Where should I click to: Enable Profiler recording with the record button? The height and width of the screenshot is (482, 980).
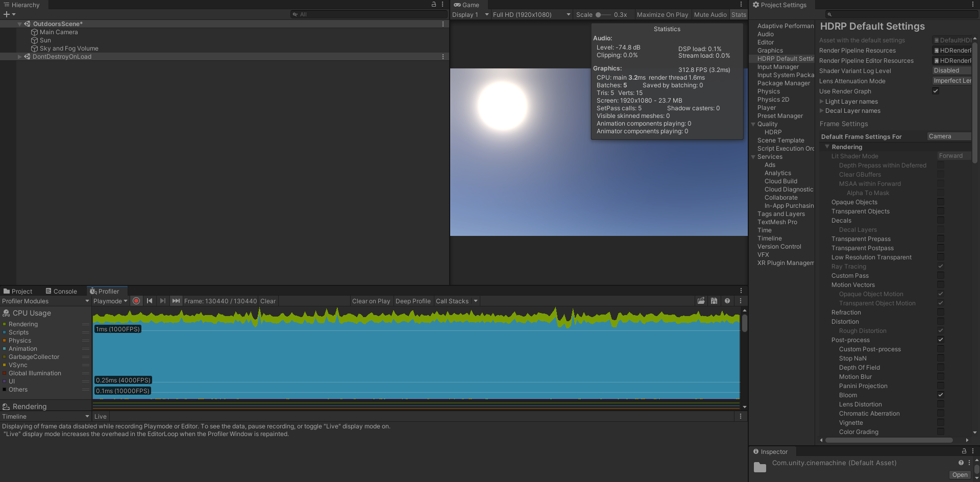pyautogui.click(x=136, y=301)
